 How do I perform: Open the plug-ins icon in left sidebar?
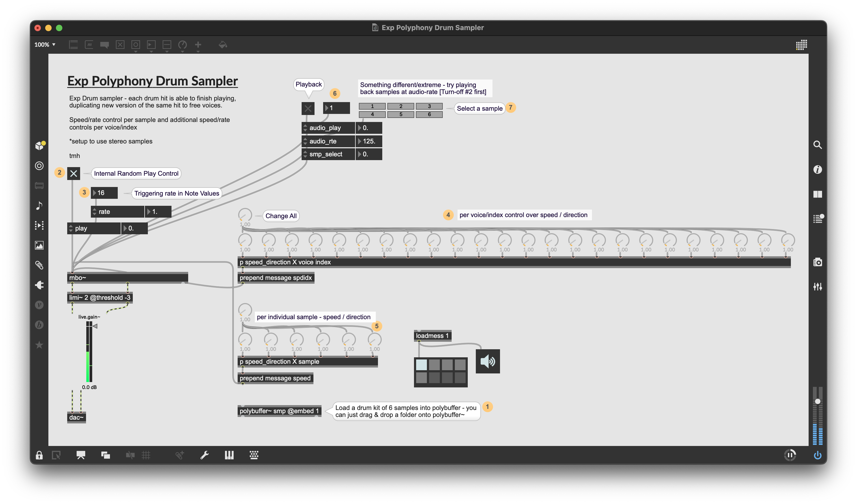(40, 285)
